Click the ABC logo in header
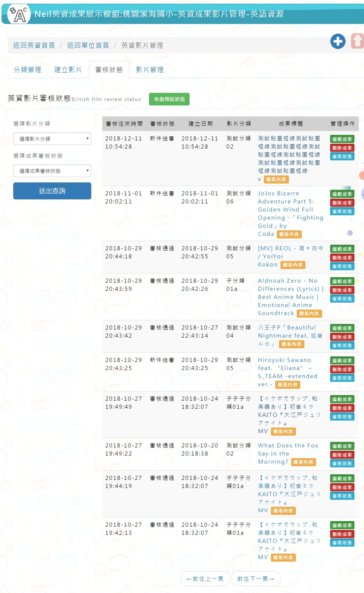The image size is (364, 593). (x=19, y=14)
